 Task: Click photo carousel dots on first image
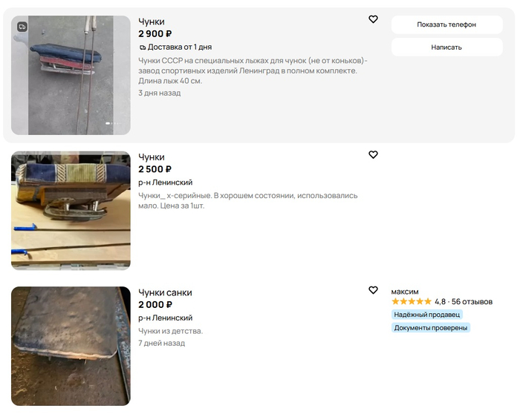[x=113, y=123]
